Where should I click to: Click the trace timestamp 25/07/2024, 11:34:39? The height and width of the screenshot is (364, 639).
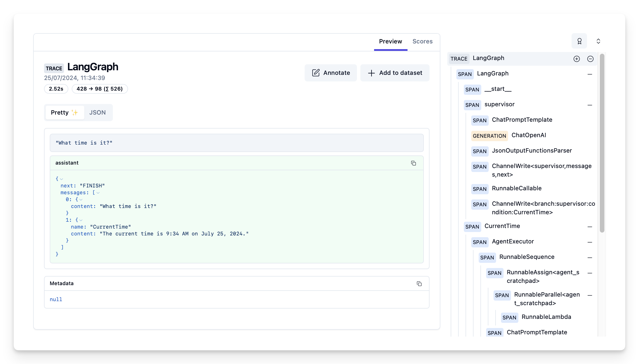[75, 78]
